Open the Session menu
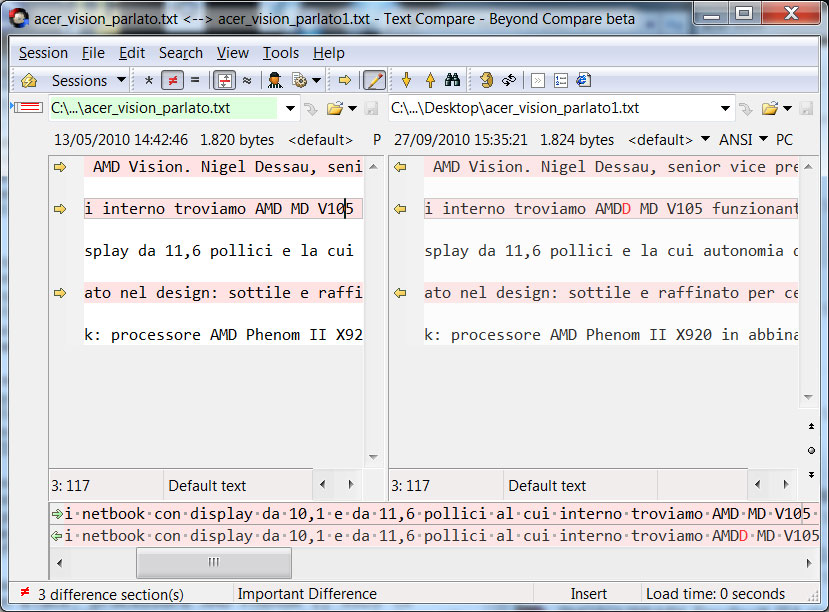The height and width of the screenshot is (612, 829). [43, 53]
